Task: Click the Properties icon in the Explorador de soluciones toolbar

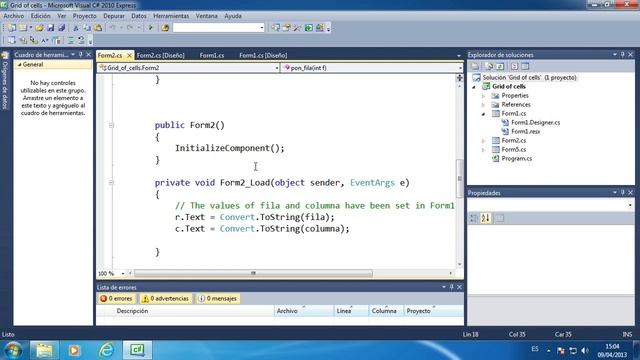Action: [x=475, y=66]
